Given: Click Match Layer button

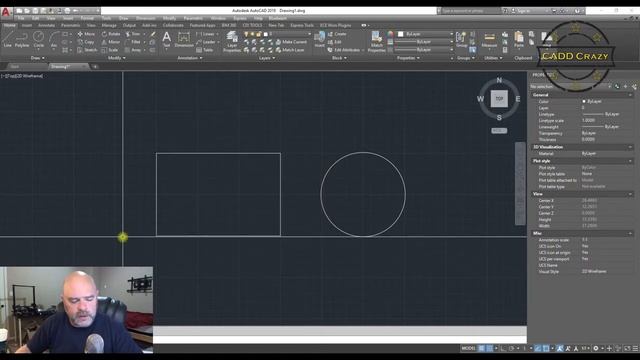Looking at the screenshot, I should pos(290,50).
